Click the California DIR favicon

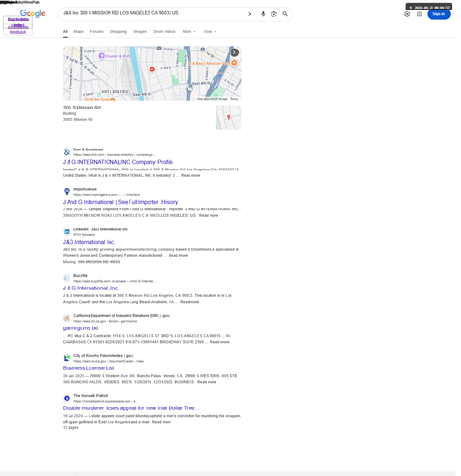coord(67,318)
